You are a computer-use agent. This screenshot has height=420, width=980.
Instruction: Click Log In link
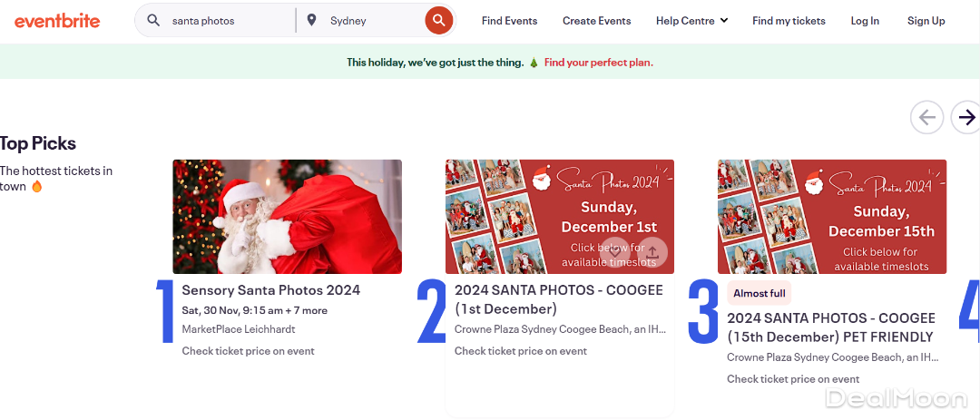(x=865, y=20)
